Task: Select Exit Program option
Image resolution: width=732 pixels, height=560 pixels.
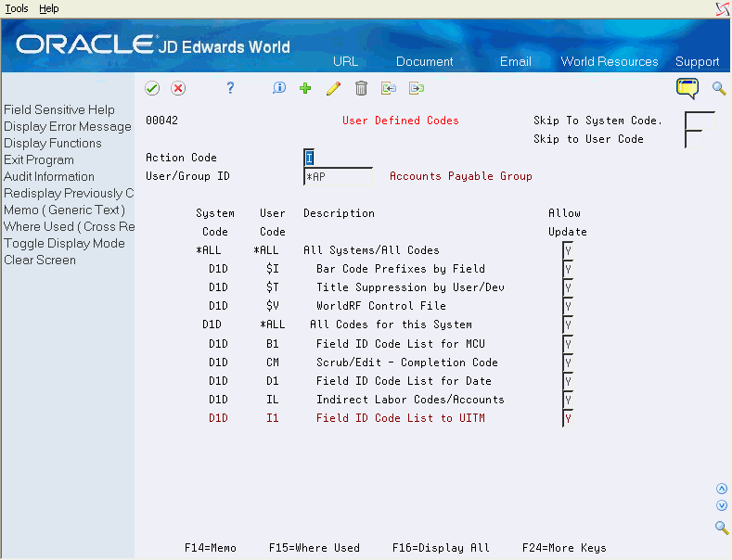Action: pyautogui.click(x=39, y=160)
